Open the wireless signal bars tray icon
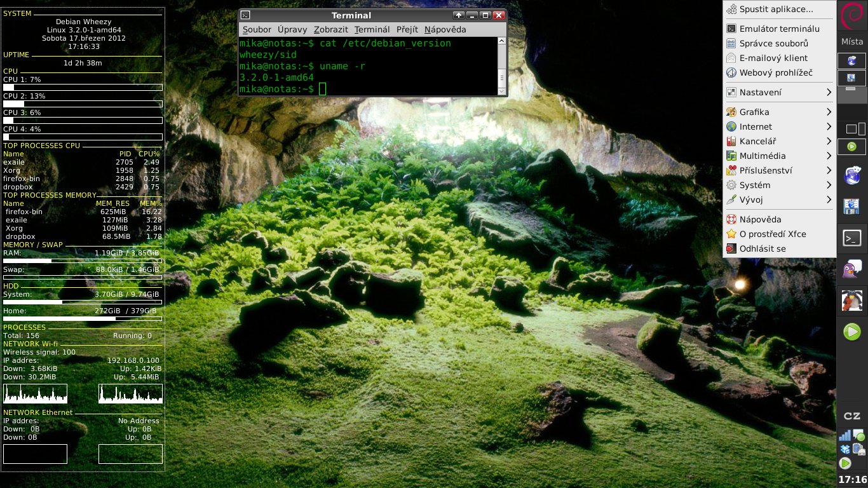 click(844, 435)
